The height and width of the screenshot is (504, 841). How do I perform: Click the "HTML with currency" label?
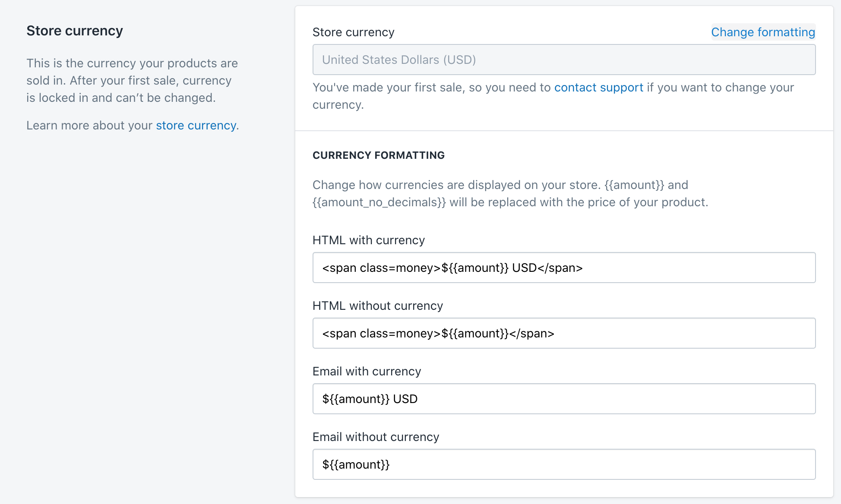(x=369, y=240)
